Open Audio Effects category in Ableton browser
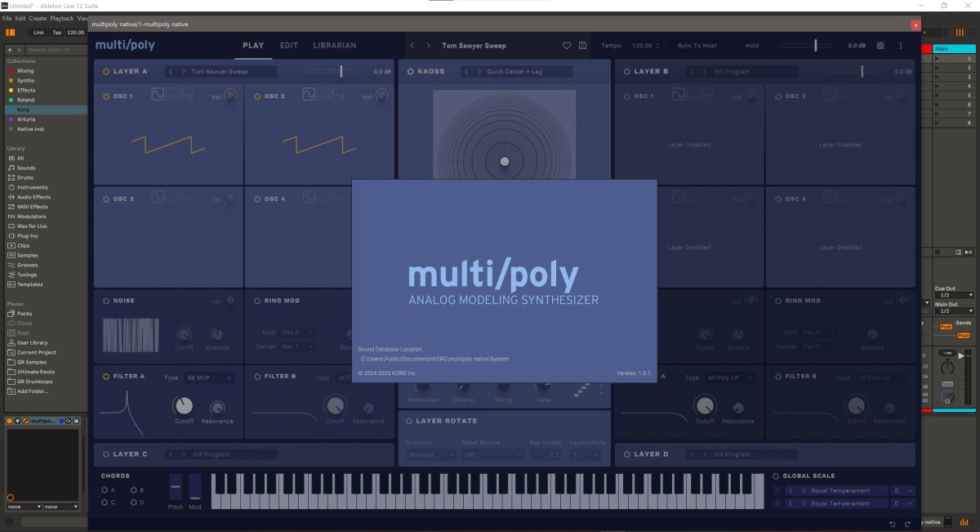The image size is (980, 532). (33, 197)
